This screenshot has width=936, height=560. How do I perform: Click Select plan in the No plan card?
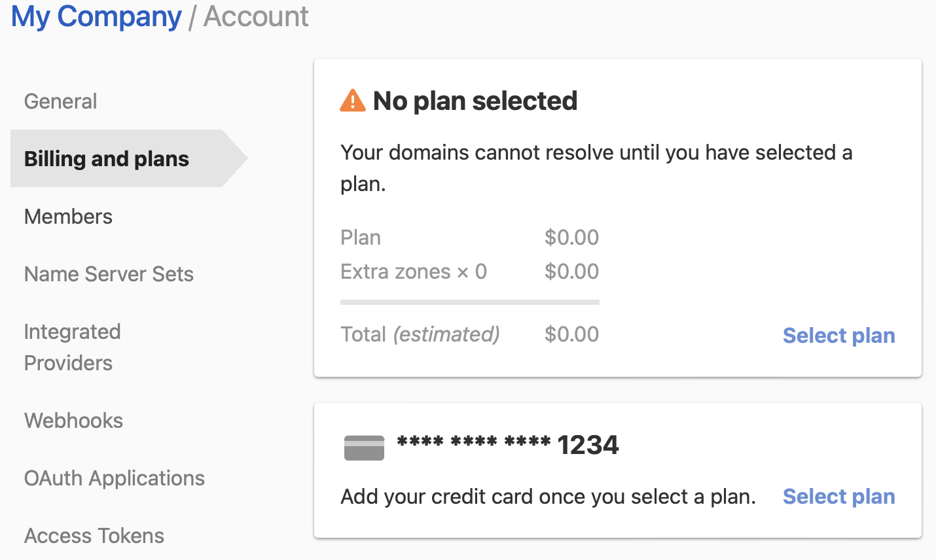(838, 335)
